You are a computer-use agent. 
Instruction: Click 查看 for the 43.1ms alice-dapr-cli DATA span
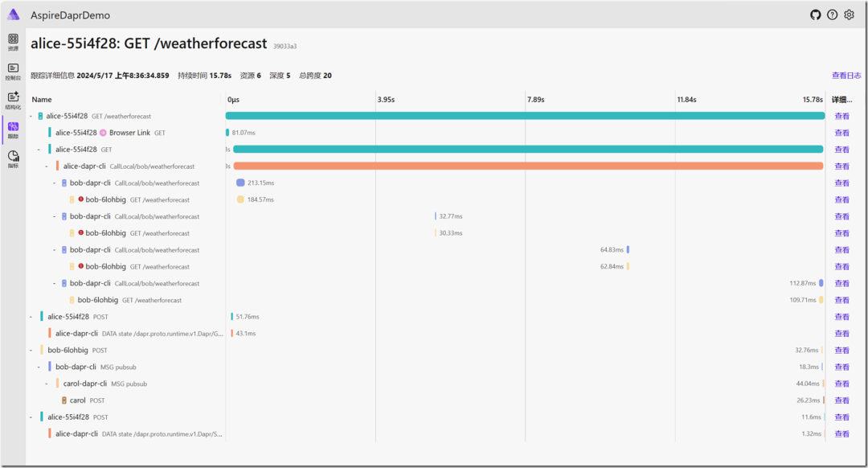(842, 334)
